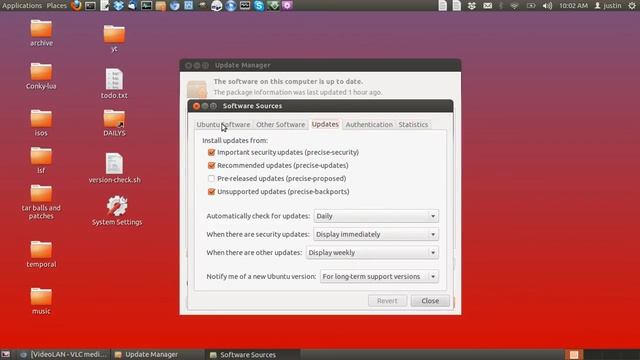Toggle Important security updates checkbox
Screen dimensions: 640x360
click(x=211, y=152)
